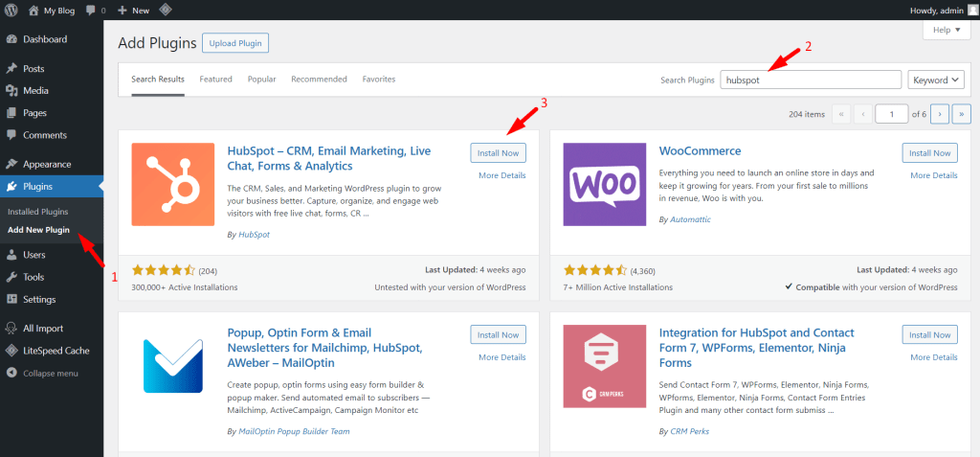
Task: Click the plus New icon in admin bar
Action: [x=122, y=10]
